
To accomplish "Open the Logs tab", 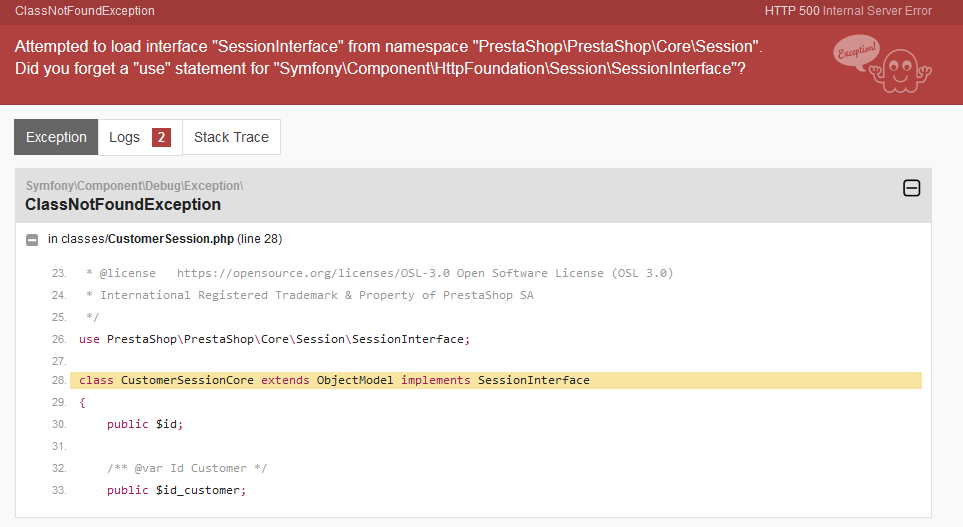I will (125, 137).
